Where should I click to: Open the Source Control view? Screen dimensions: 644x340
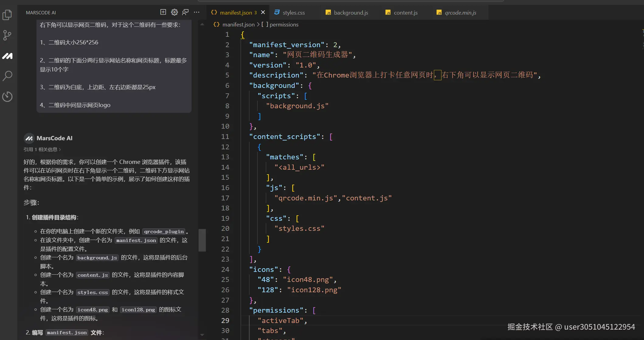click(7, 35)
